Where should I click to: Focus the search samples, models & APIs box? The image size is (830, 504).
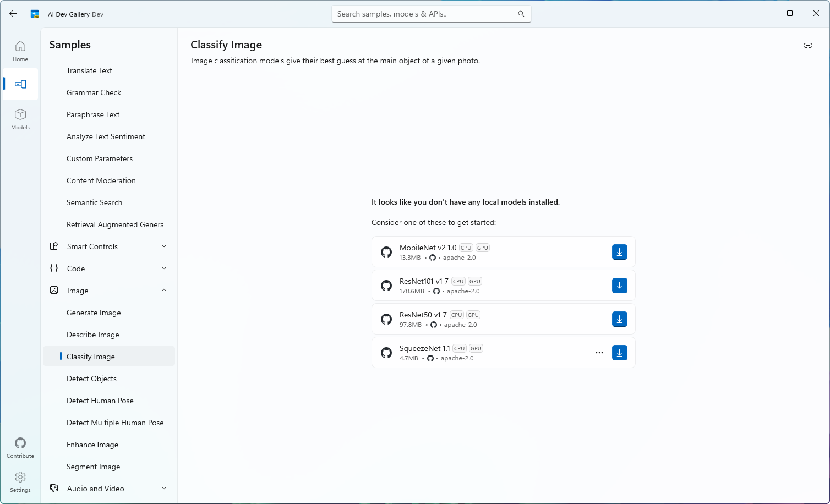pyautogui.click(x=431, y=14)
